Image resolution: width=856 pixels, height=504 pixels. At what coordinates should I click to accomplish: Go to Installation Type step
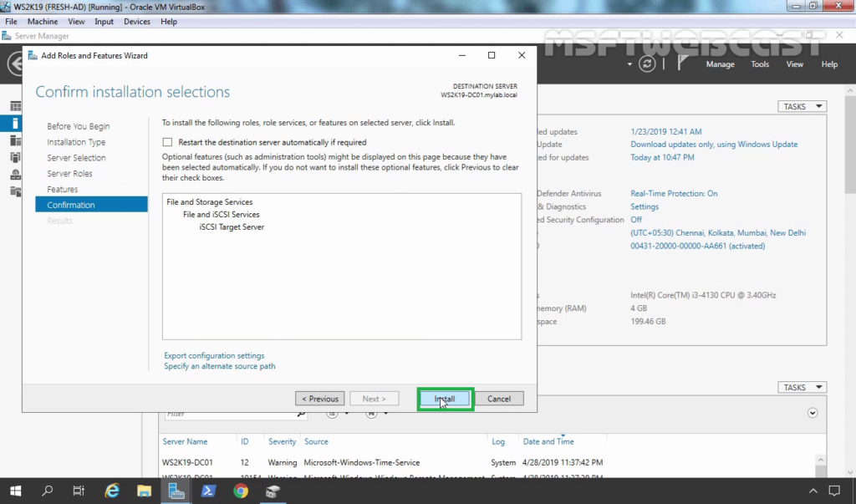pyautogui.click(x=76, y=142)
